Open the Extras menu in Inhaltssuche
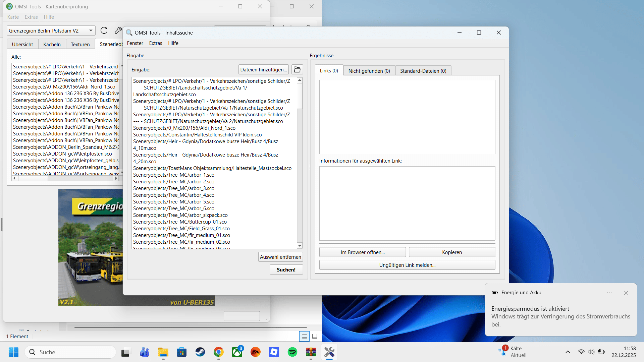 coord(155,43)
